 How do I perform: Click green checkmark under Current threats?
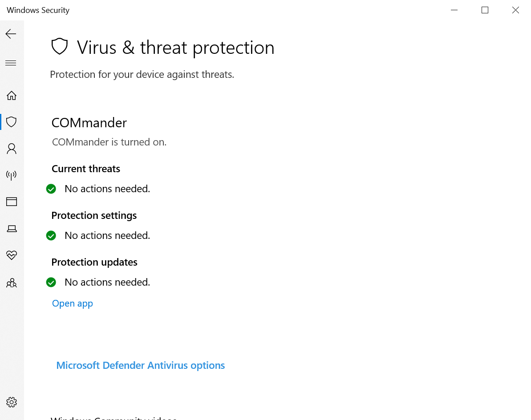coord(51,189)
